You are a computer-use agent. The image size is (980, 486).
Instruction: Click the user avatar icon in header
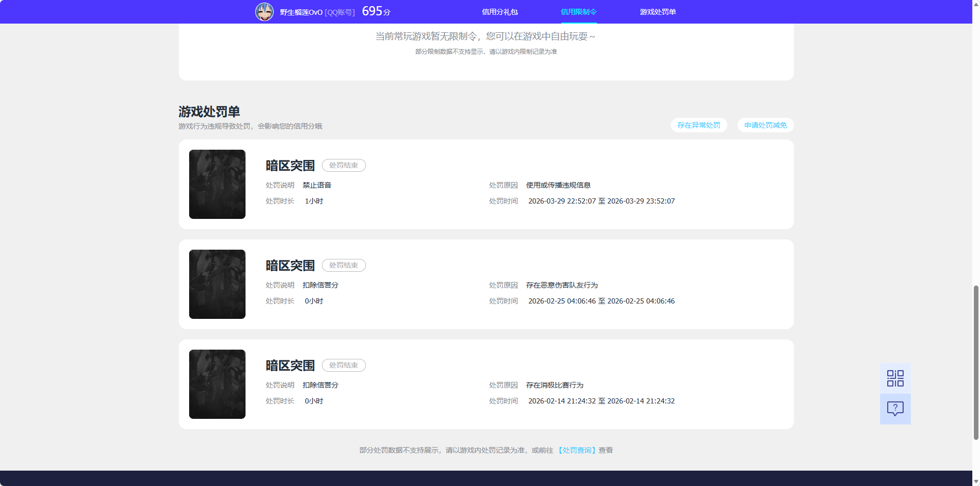pos(264,12)
